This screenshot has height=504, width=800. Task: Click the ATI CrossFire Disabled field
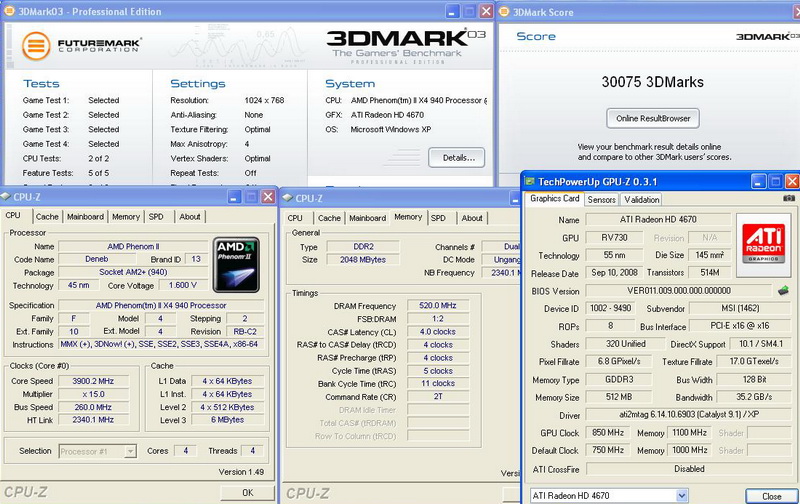689,469
